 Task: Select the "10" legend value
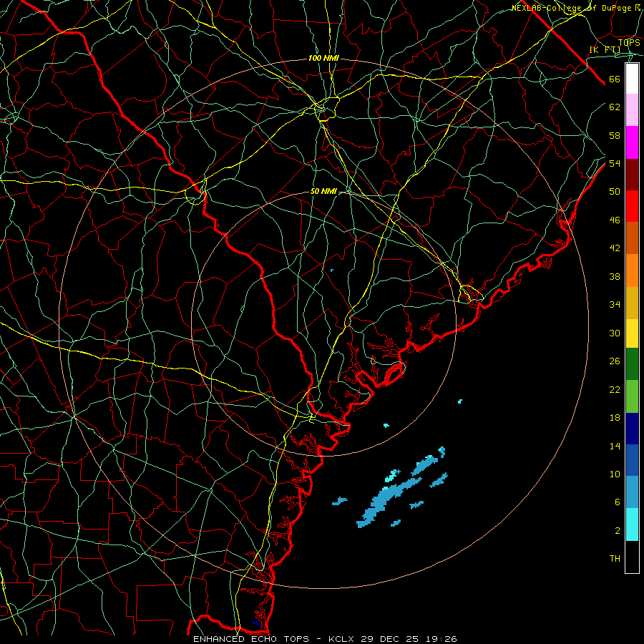click(x=615, y=474)
